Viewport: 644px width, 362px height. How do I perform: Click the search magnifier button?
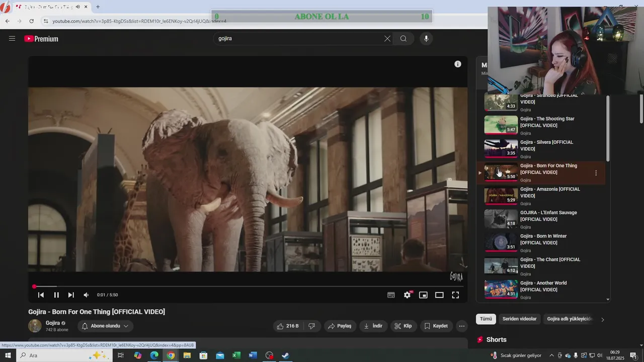click(x=404, y=39)
